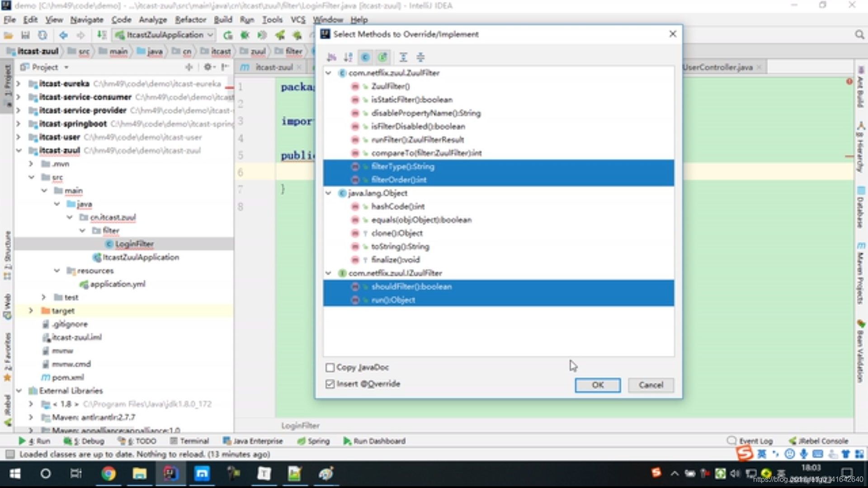Open Search Everywhere magnifier icon
Screen dimensions: 868x488
point(859,35)
